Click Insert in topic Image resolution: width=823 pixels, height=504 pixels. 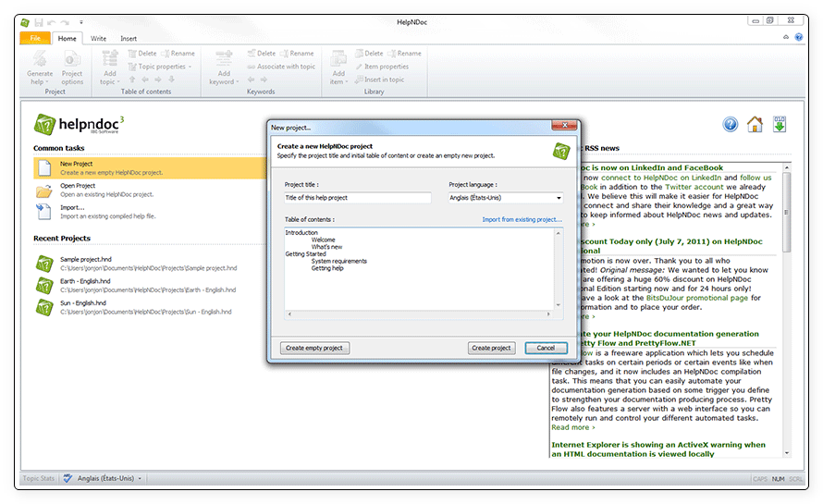tap(379, 80)
